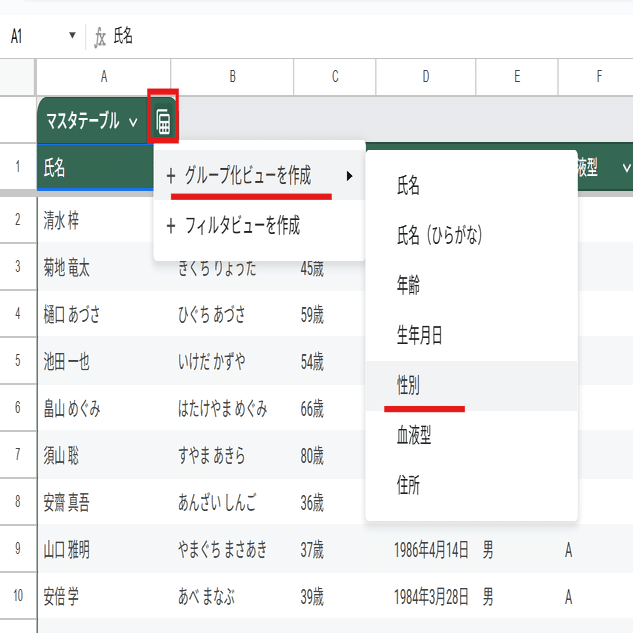Click the 1986年4月14日 birthdate cell
The height and width of the screenshot is (633, 633).
coord(425,549)
